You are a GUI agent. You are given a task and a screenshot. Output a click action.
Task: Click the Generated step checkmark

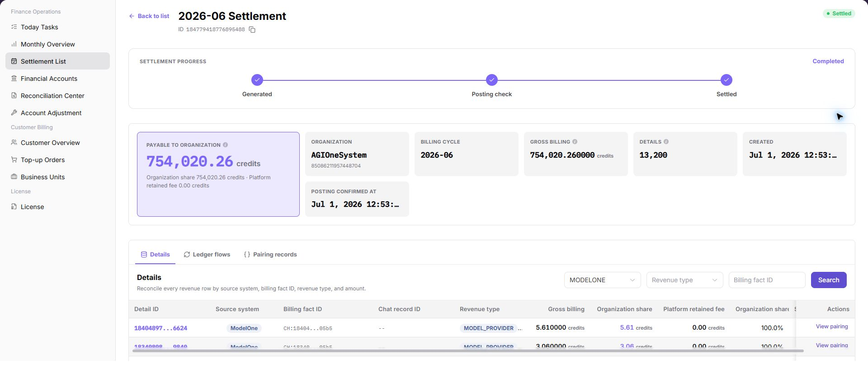point(257,80)
